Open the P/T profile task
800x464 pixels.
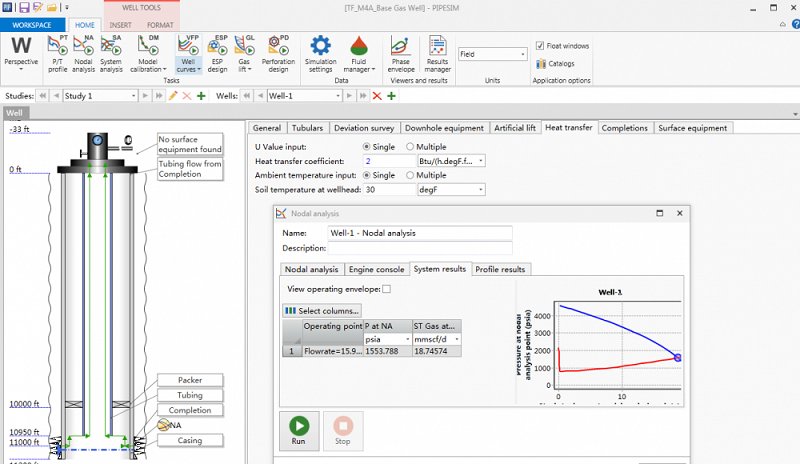tap(58, 54)
